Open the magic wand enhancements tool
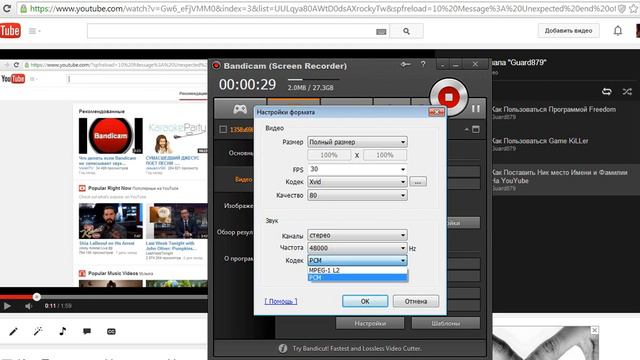This screenshot has height=360, width=640. (x=38, y=331)
